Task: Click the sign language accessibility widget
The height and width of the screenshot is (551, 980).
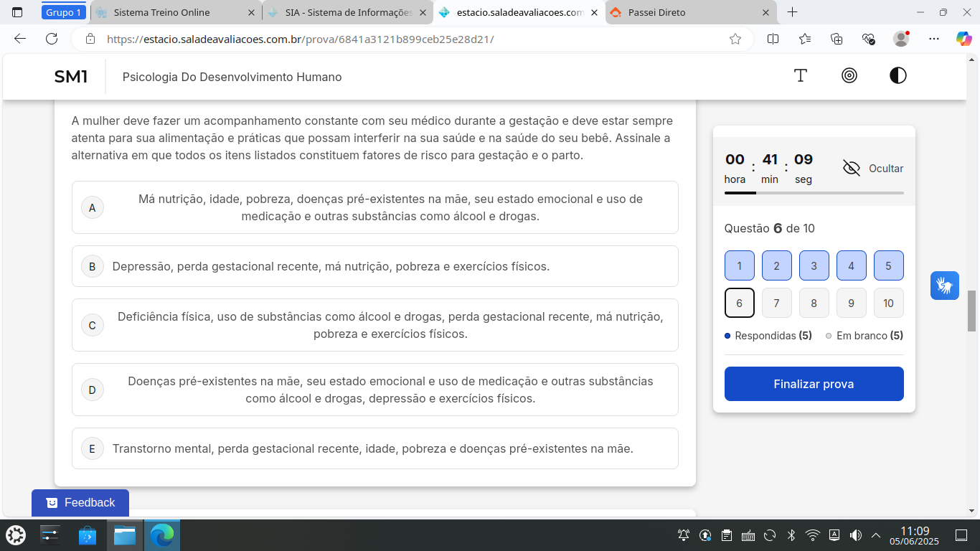Action: pyautogui.click(x=945, y=286)
